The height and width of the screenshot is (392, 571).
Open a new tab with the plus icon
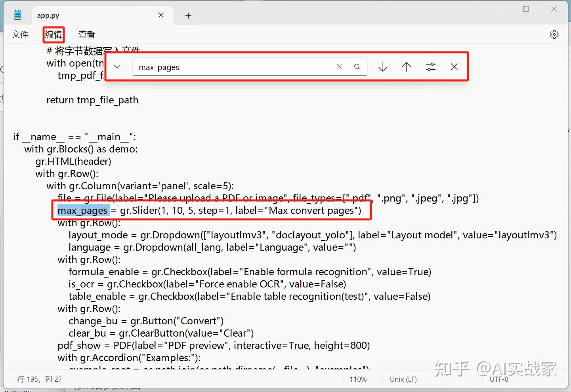(x=188, y=15)
